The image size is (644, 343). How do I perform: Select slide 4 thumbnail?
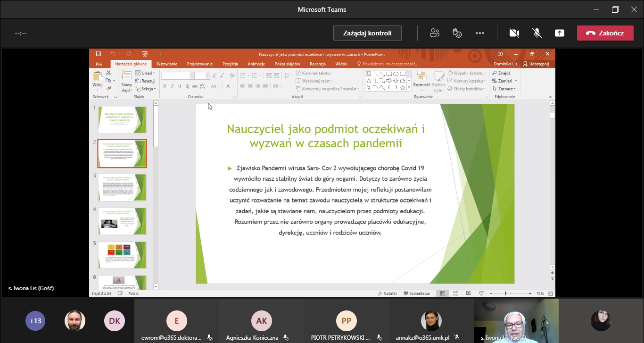tap(122, 221)
